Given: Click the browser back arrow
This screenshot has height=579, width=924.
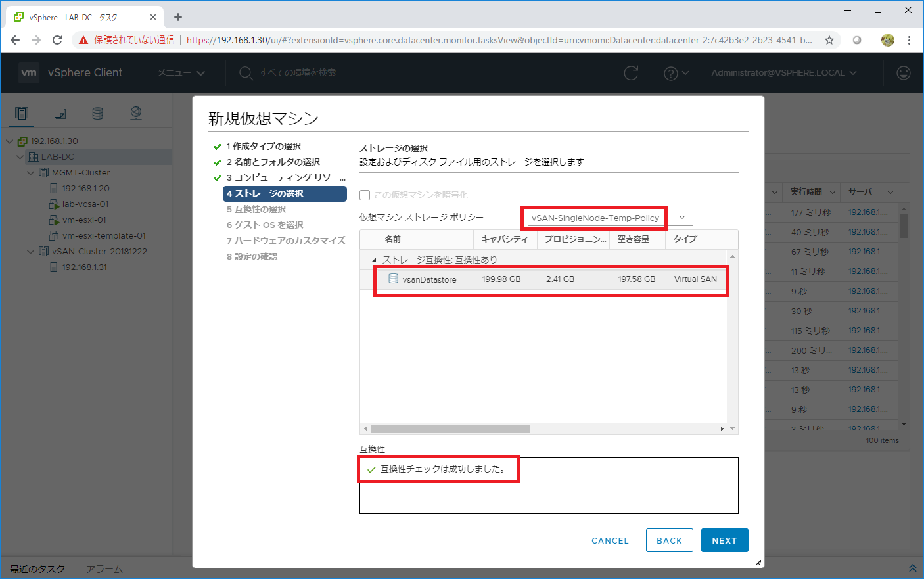Looking at the screenshot, I should 15,40.
